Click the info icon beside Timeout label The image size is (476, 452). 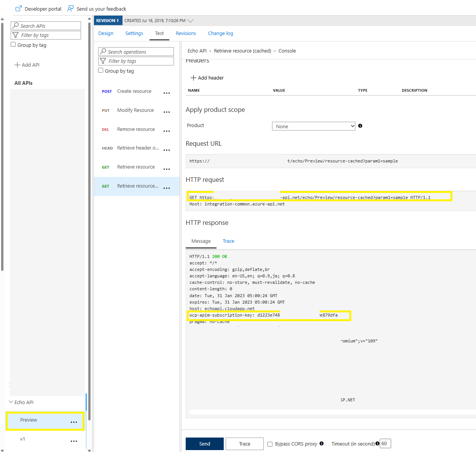click(377, 443)
